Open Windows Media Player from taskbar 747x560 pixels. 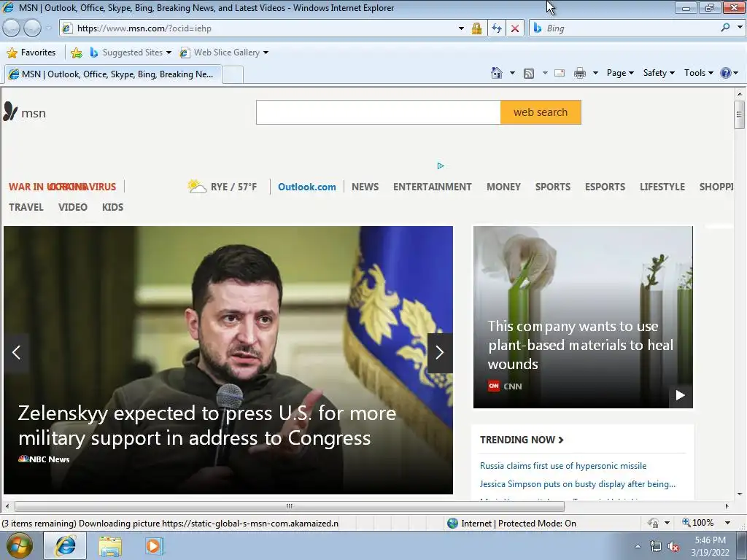click(153, 545)
